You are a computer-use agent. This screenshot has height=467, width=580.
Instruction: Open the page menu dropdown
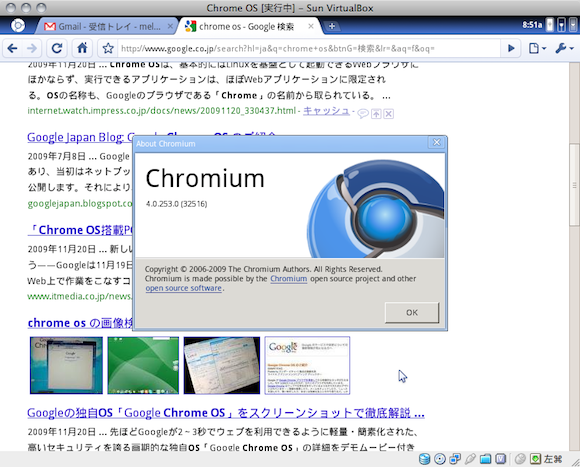537,48
